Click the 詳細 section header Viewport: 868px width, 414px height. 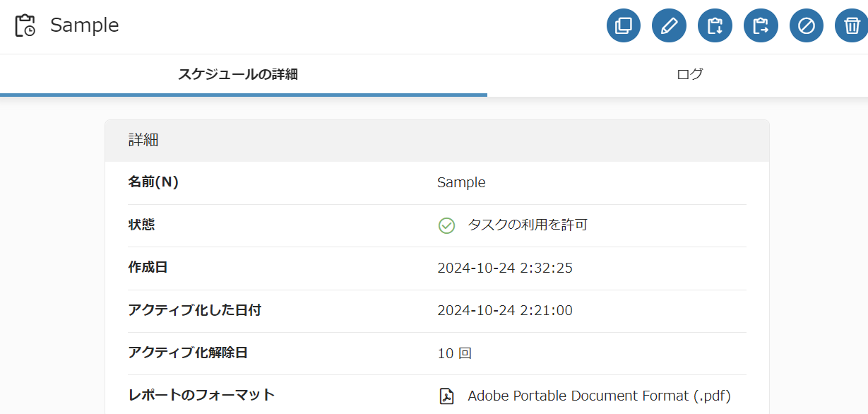(x=143, y=140)
